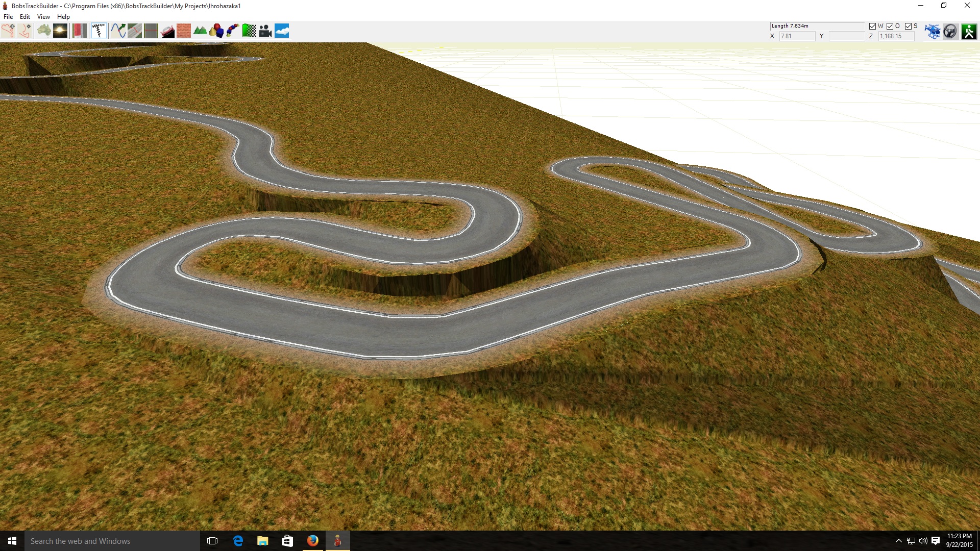Click the new open track icon
The image size is (980, 551).
point(24,31)
